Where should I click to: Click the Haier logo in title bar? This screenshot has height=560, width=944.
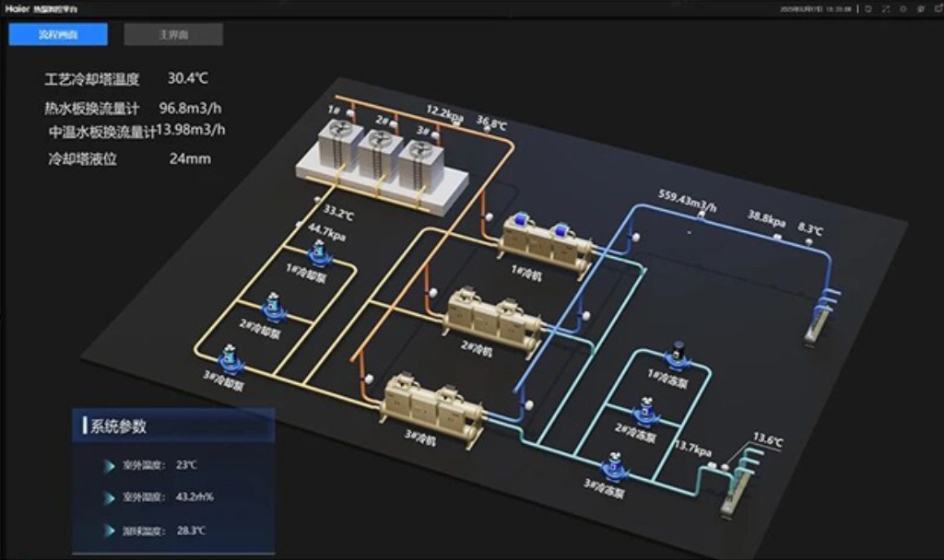(x=17, y=9)
